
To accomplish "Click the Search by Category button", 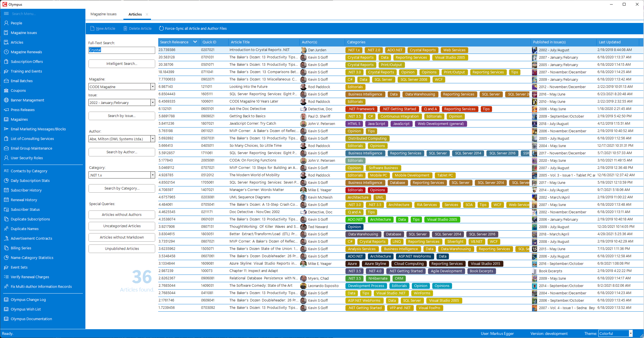I will (122, 188).
